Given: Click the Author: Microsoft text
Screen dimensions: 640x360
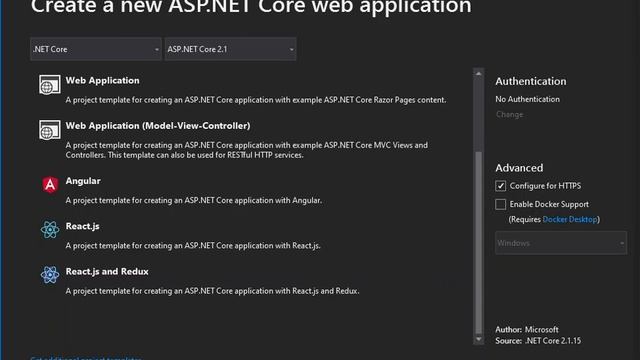Looking at the screenshot, I should [527, 329].
